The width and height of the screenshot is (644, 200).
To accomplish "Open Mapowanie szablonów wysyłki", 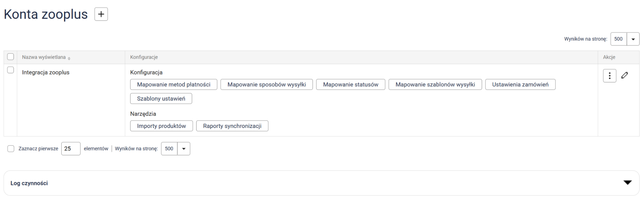I will 435,84.
